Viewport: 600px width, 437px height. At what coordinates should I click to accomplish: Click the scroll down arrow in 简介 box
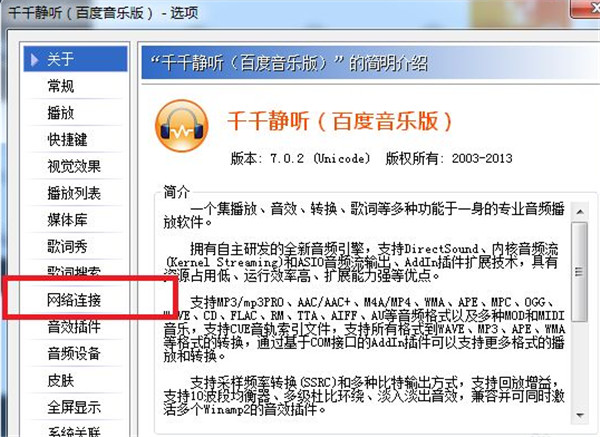pos(580,415)
